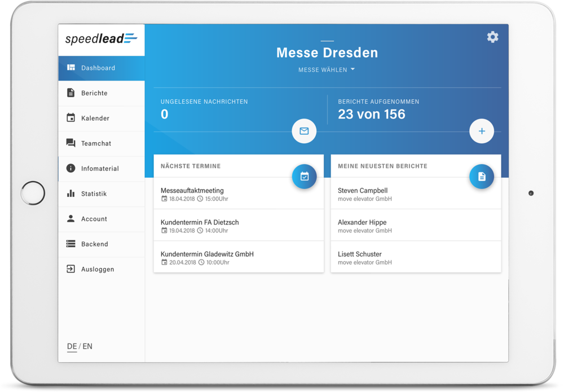This screenshot has width=564, height=392.
Task: Add a new report with the plus button
Action: click(x=482, y=131)
